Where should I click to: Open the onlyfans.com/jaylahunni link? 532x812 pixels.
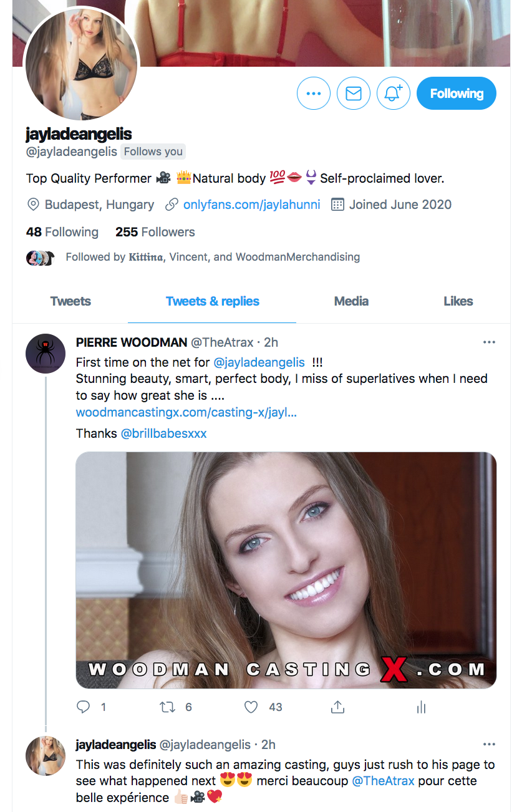[x=251, y=205]
